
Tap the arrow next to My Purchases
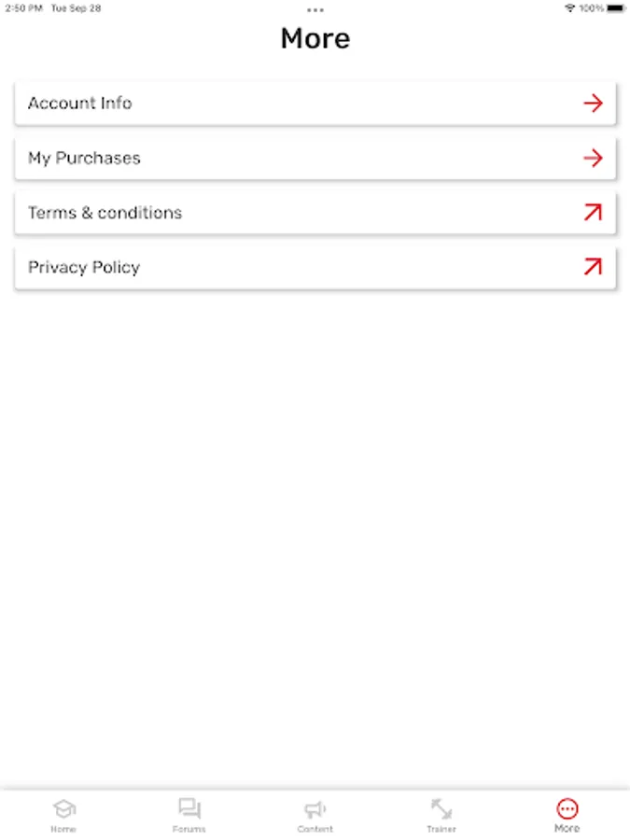(x=593, y=158)
